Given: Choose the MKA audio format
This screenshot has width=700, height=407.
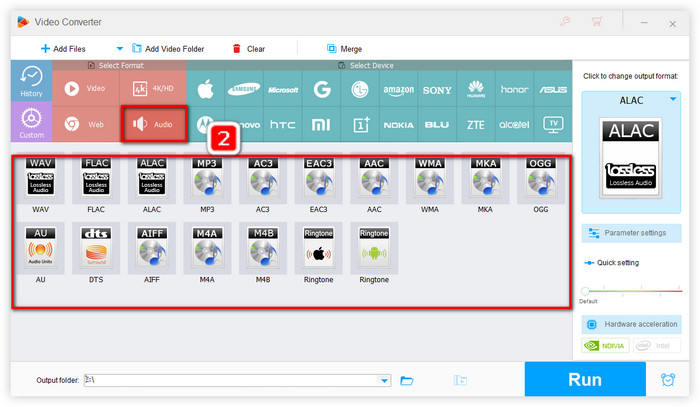Looking at the screenshot, I should (x=485, y=178).
